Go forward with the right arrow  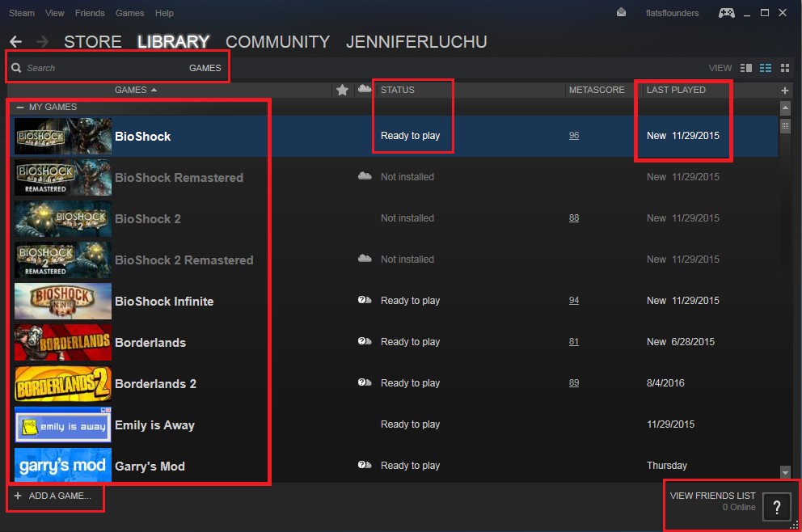click(43, 41)
